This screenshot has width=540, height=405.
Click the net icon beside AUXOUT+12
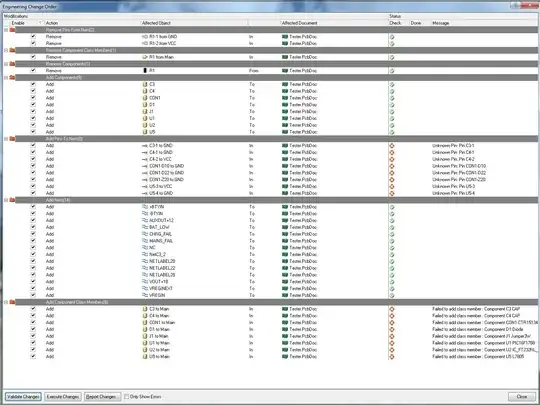point(145,220)
